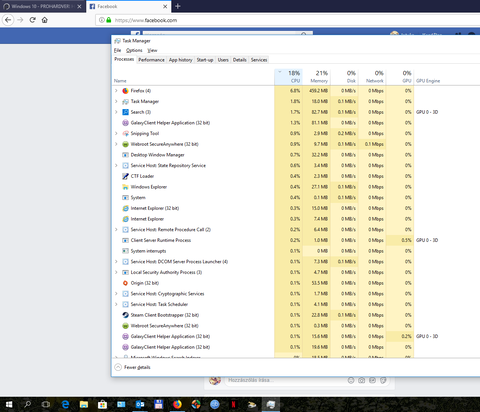
Task: Click the Internet Explorer (32 bit) process icon
Action: click(x=125, y=208)
